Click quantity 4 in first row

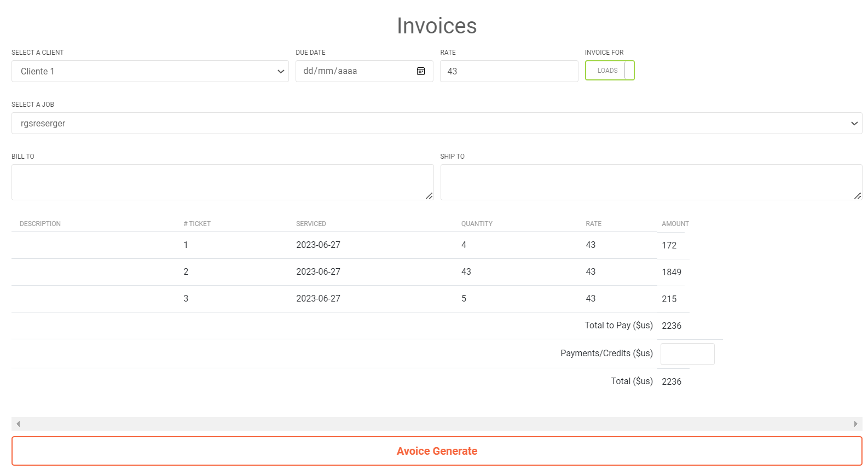point(464,245)
